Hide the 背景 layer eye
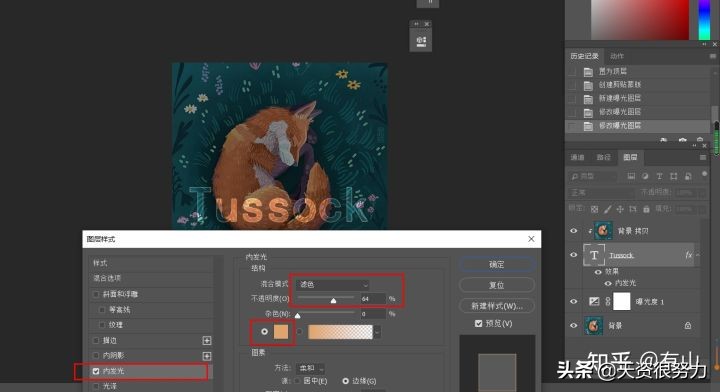This screenshot has height=392, width=720. 574,325
